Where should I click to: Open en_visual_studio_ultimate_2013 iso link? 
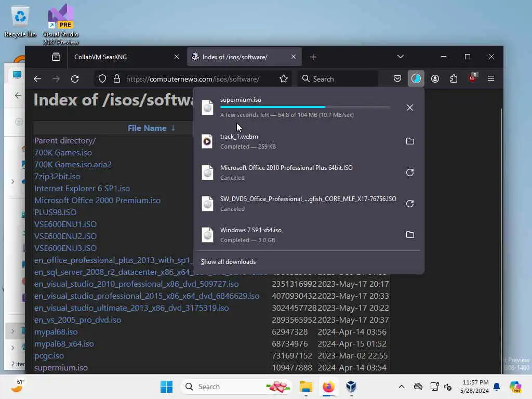[x=131, y=308]
